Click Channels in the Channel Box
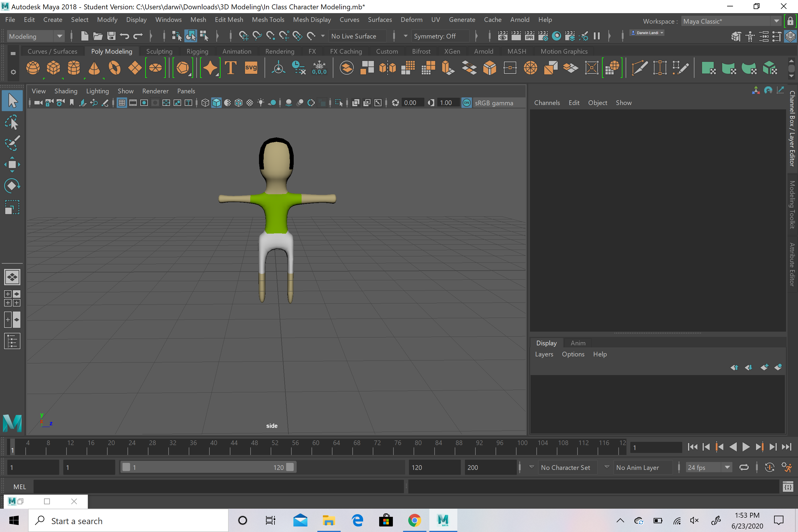798x532 pixels. (547, 103)
